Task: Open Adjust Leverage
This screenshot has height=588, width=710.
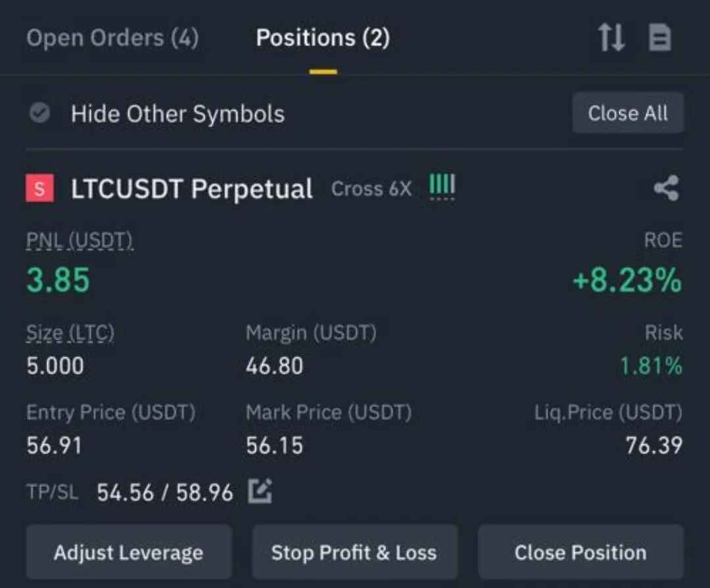Action: click(x=129, y=553)
